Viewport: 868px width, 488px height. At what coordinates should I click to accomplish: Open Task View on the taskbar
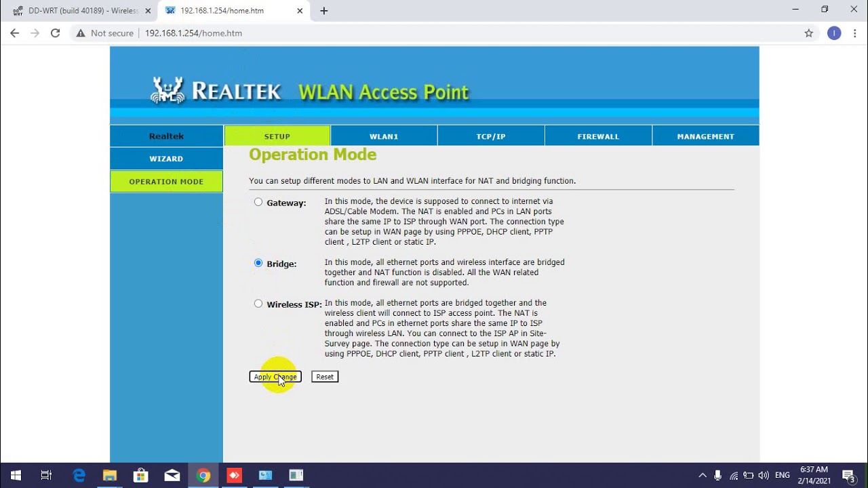click(46, 475)
